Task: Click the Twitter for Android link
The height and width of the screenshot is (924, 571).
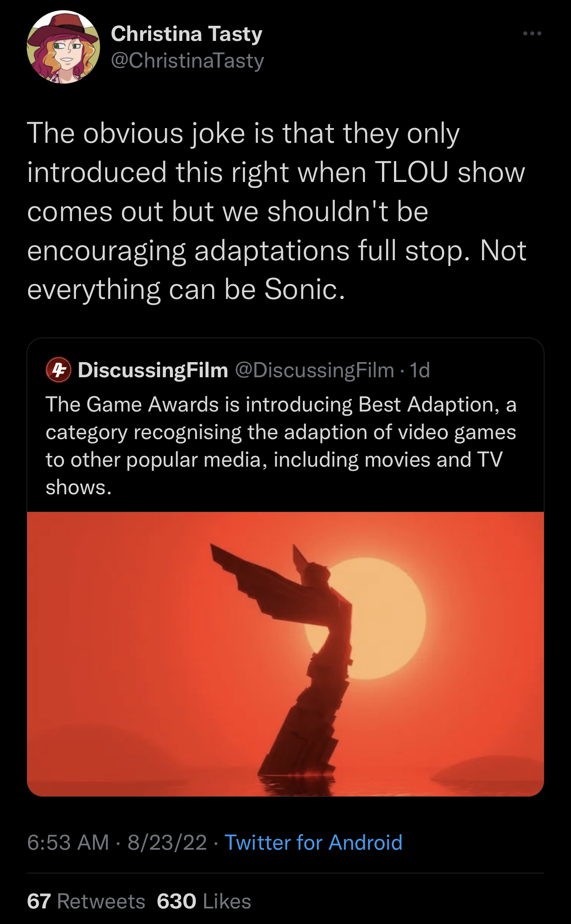Action: click(314, 843)
